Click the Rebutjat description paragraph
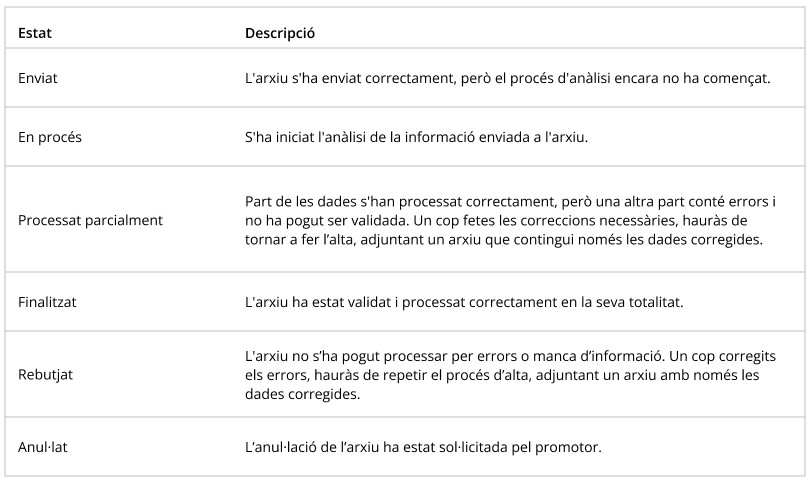Viewport: 812px width, 482px height. [x=510, y=375]
